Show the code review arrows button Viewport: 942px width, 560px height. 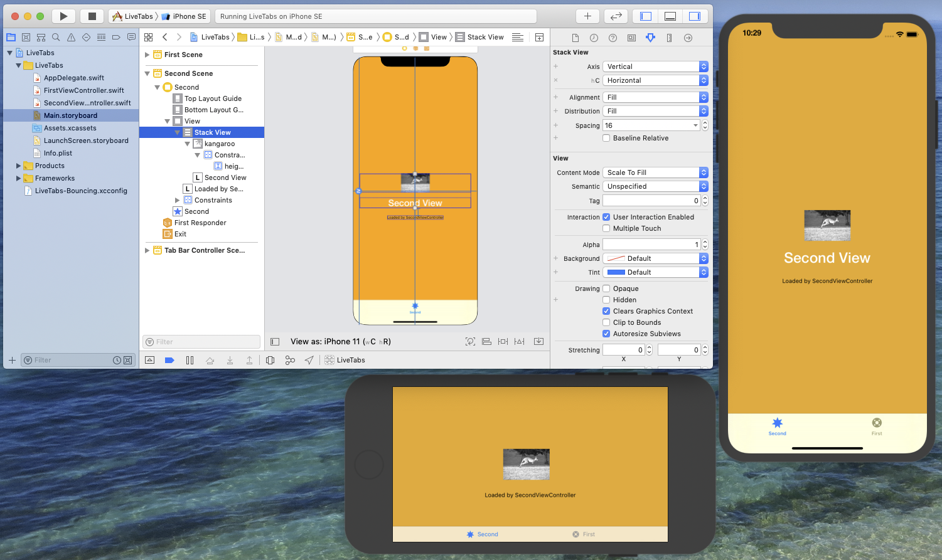(x=616, y=16)
